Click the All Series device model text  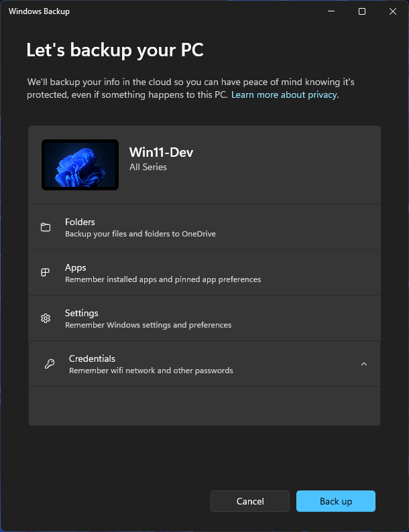click(148, 167)
